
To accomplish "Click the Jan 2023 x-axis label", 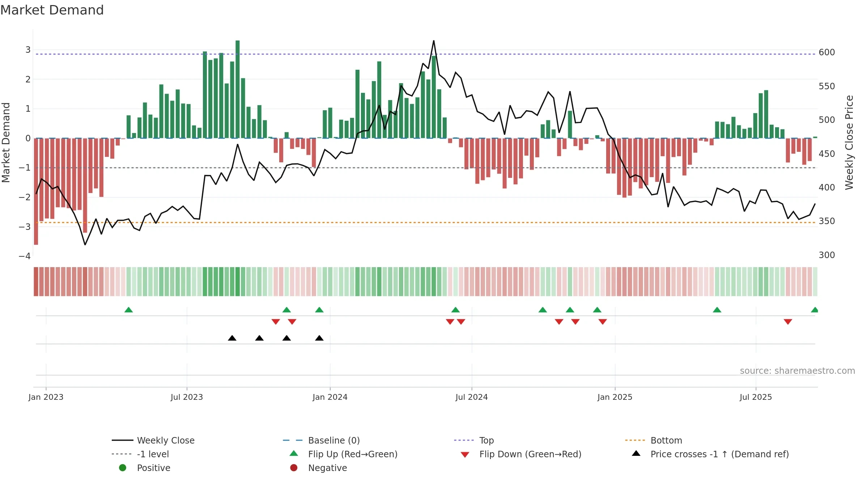I will point(46,397).
